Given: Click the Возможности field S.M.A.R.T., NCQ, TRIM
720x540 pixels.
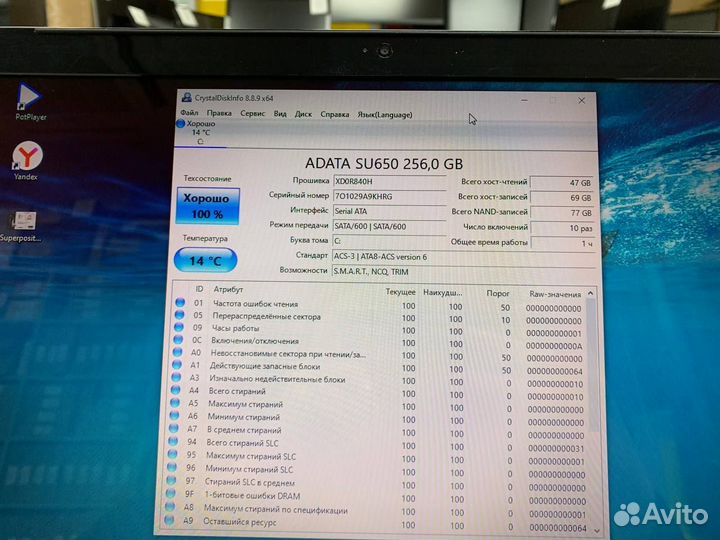Looking at the screenshot, I should 464,272.
